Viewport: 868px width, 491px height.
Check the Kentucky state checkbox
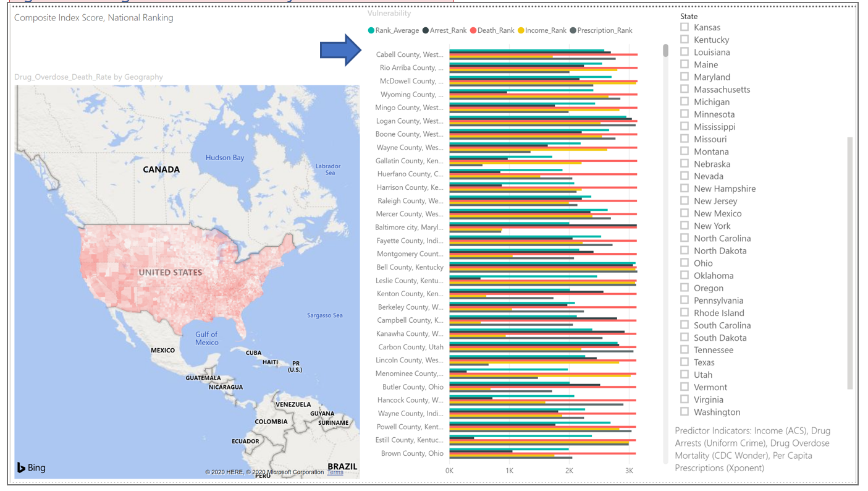pos(685,40)
